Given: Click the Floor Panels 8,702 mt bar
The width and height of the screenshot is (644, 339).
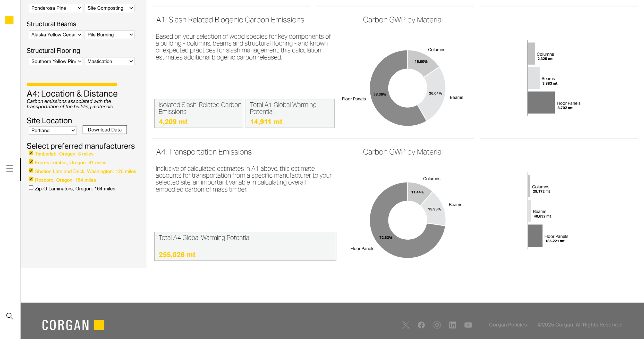Looking at the screenshot, I should (541, 102).
